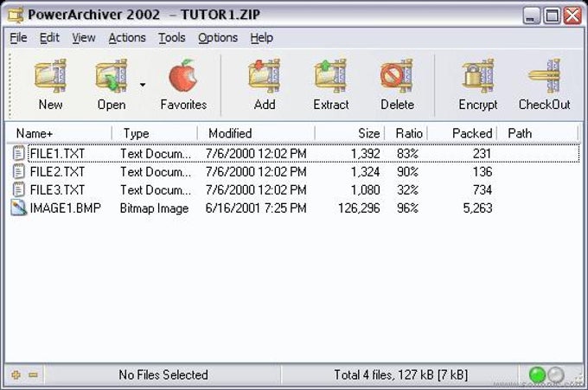588x390 pixels.
Task: Click the plus icon in status bar
Action: click(x=16, y=374)
